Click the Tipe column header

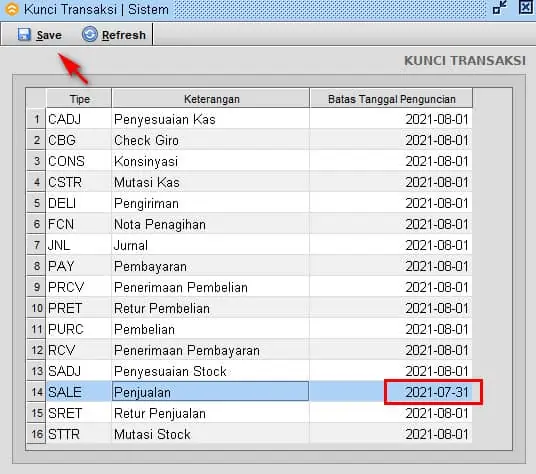click(x=79, y=99)
